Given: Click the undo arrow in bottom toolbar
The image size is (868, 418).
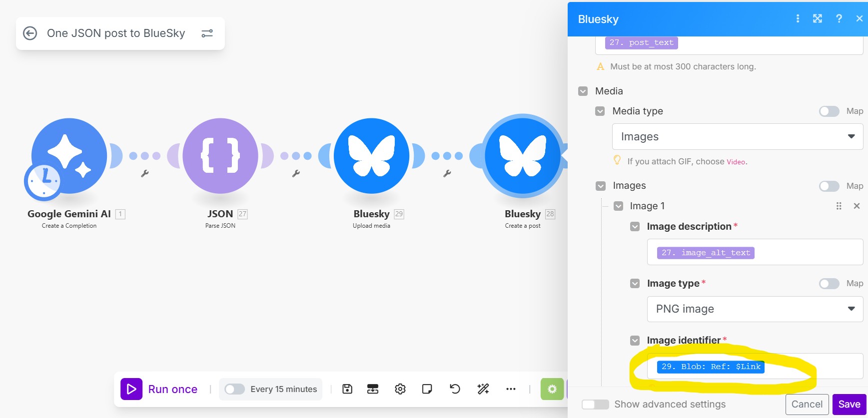Looking at the screenshot, I should 455,389.
